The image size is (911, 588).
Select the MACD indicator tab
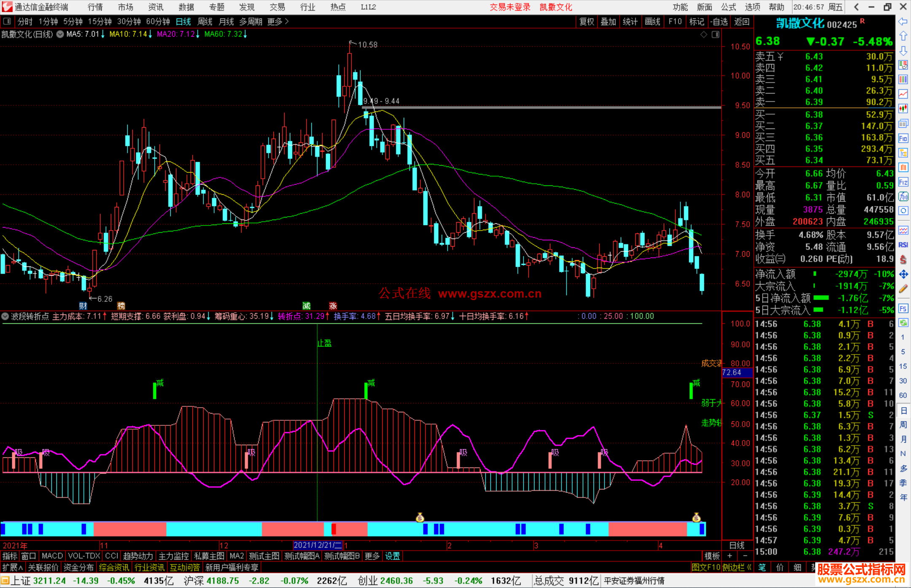(52, 556)
